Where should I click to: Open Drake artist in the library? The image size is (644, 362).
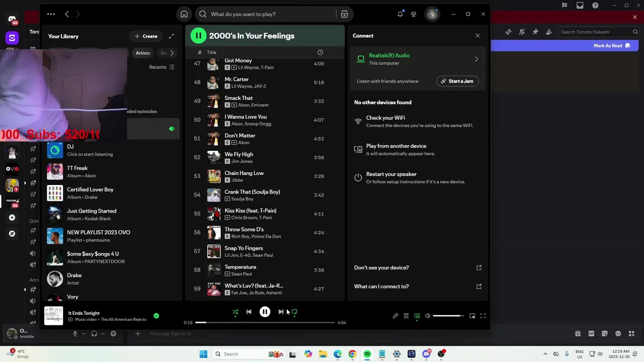(x=112, y=279)
